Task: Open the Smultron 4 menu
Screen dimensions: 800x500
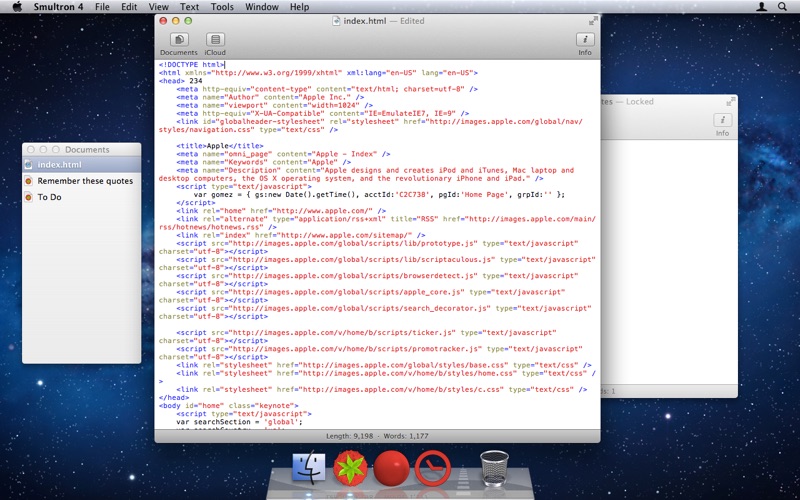Action: [59, 7]
